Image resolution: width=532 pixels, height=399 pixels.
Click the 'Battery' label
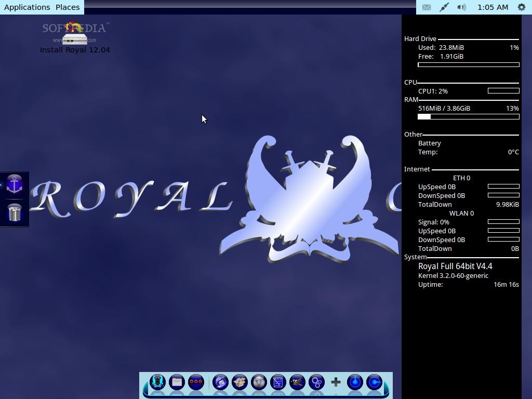pyautogui.click(x=429, y=143)
